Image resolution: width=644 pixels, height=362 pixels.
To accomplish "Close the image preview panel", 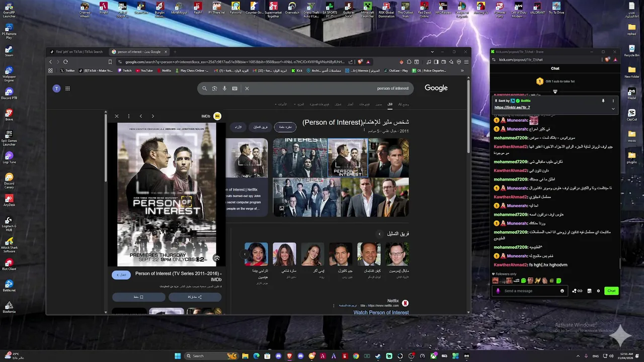I will [x=117, y=116].
